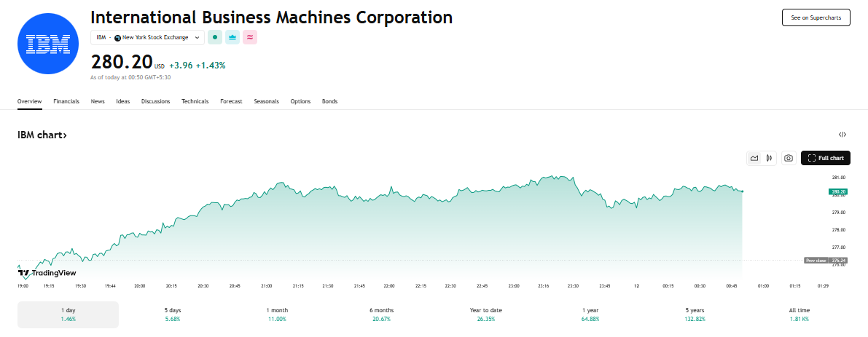
Task: Click the green market status dot icon
Action: tap(215, 38)
